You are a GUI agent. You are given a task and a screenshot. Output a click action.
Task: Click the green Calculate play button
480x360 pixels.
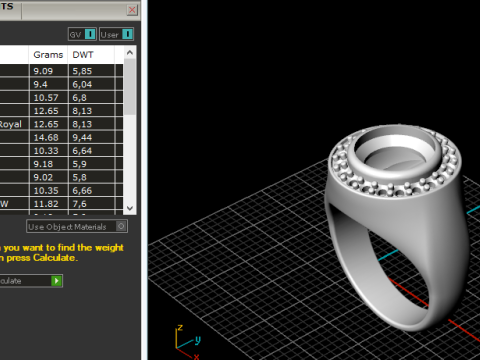56,281
